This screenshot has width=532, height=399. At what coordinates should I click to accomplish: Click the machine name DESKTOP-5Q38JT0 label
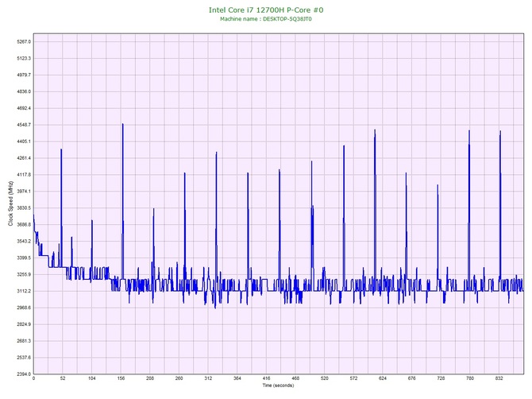[x=266, y=19]
